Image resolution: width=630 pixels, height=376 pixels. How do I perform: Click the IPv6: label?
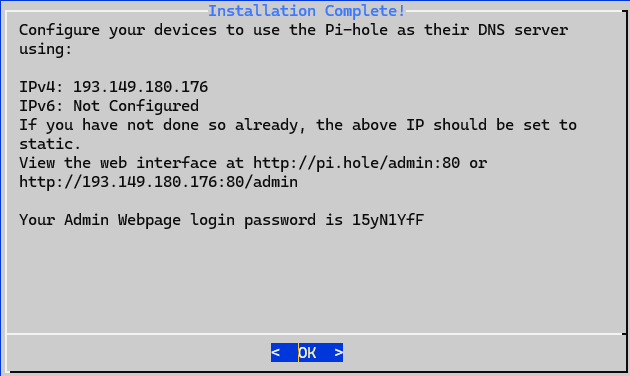(x=41, y=106)
